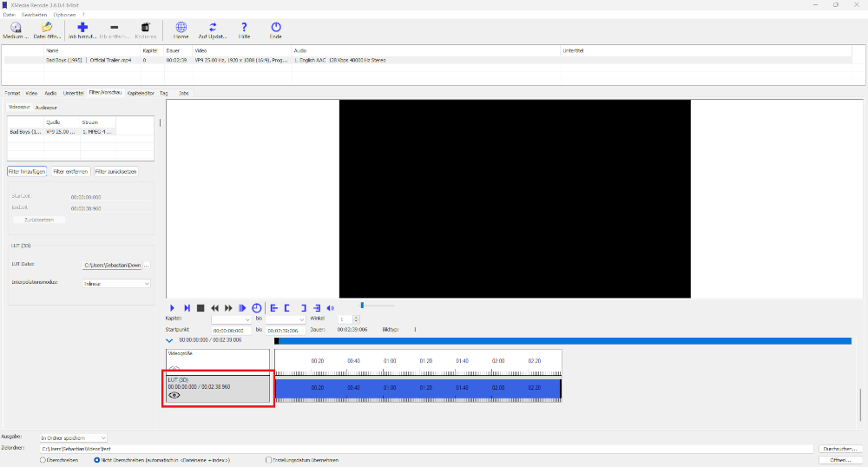The image size is (868, 467).
Task: Click the Zurücksetzen button
Action: point(39,220)
